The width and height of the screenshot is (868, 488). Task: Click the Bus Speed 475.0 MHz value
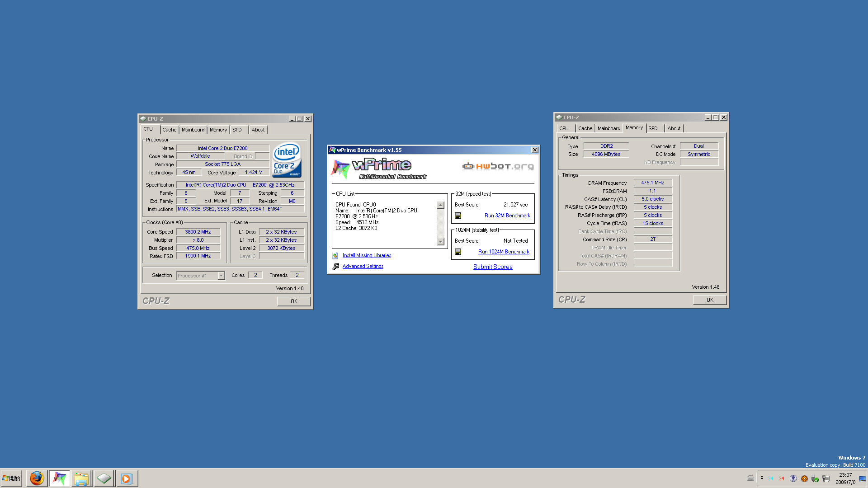pyautogui.click(x=198, y=249)
